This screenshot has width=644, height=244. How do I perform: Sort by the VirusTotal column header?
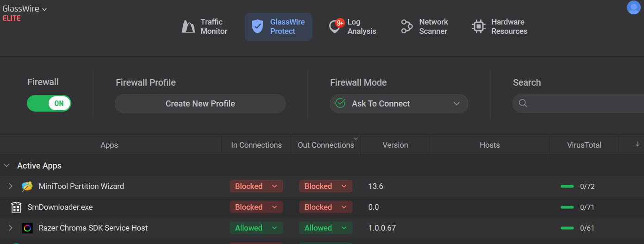tap(584, 145)
